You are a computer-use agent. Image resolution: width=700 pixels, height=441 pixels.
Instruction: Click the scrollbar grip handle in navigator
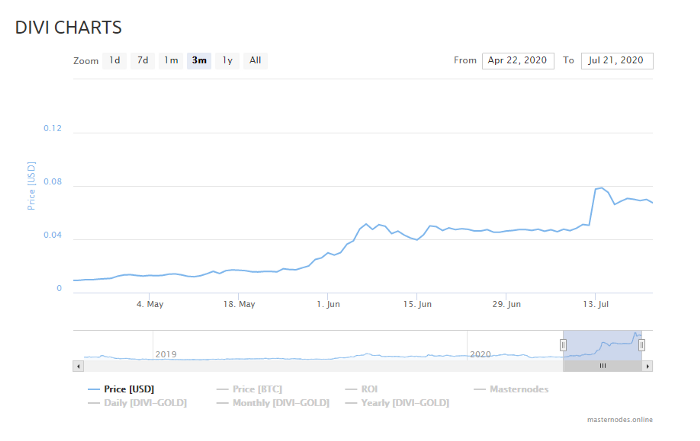603,366
